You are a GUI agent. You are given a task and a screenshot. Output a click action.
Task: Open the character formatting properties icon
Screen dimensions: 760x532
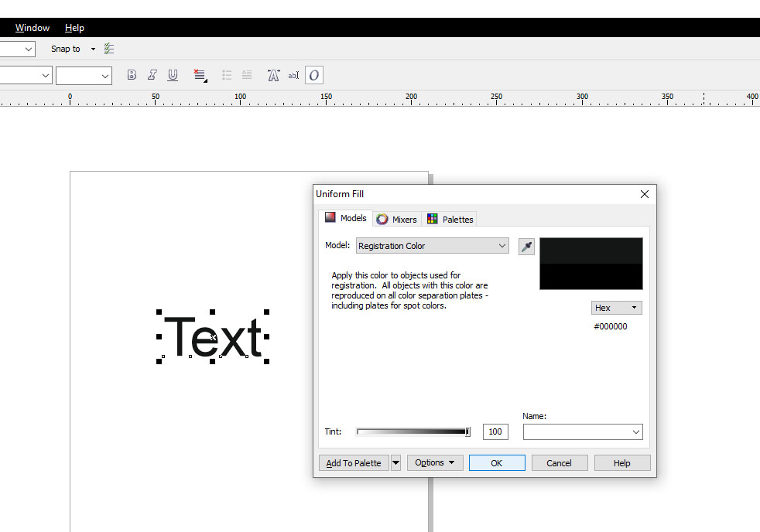(x=273, y=75)
